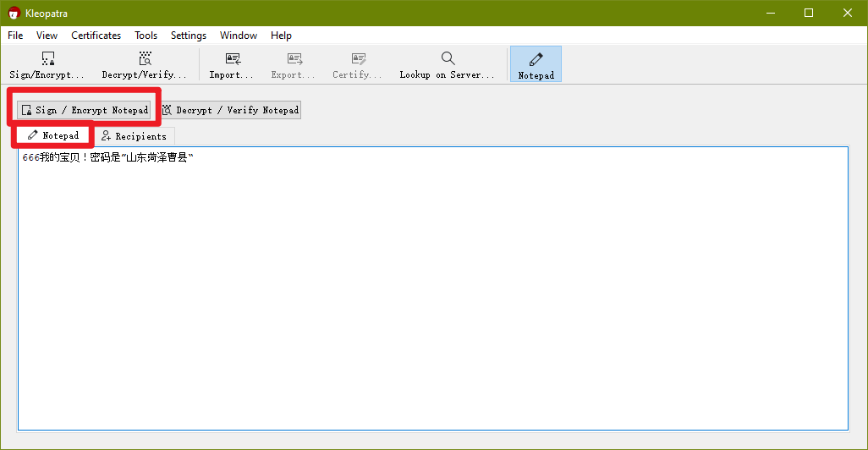The height and width of the screenshot is (450, 868).
Task: Open the Window menu
Action: [x=238, y=36]
